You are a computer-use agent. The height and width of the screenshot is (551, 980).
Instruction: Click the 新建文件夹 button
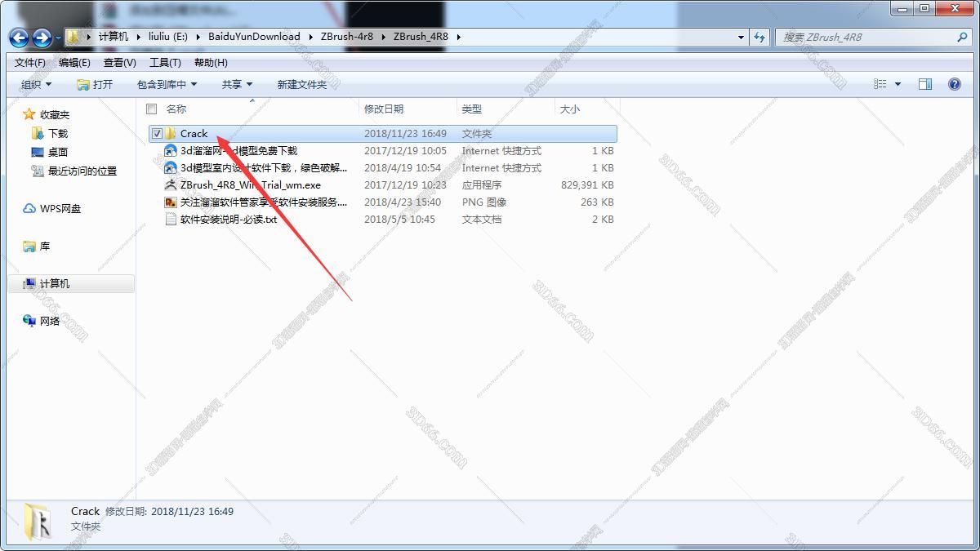tap(301, 84)
